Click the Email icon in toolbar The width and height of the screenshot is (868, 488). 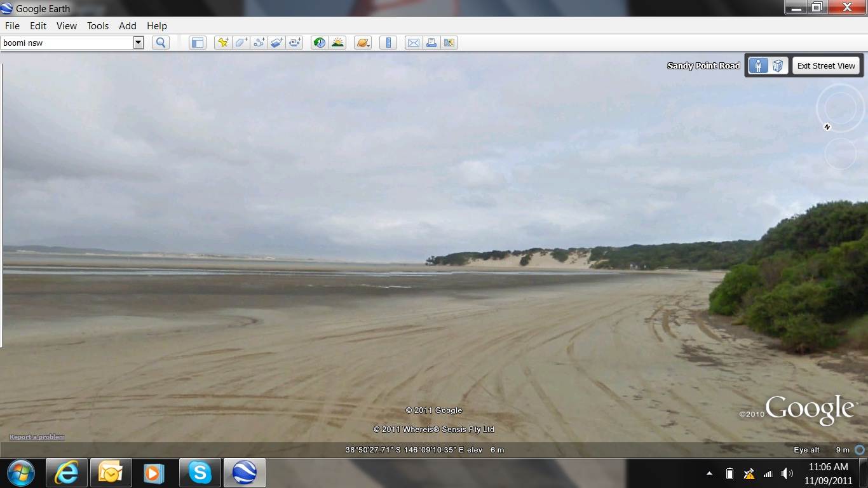pos(414,43)
